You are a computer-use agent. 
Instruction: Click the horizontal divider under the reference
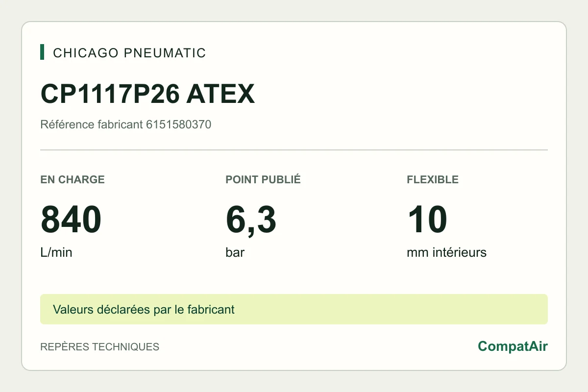pyautogui.click(x=294, y=150)
